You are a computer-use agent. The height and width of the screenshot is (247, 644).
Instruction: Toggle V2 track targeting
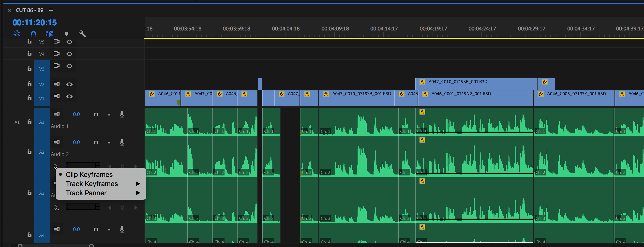click(x=42, y=84)
